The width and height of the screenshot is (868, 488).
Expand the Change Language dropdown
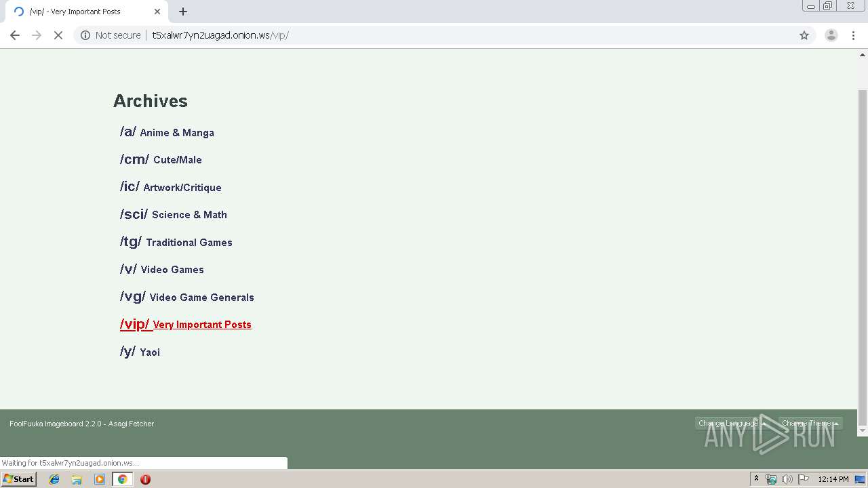coord(732,424)
